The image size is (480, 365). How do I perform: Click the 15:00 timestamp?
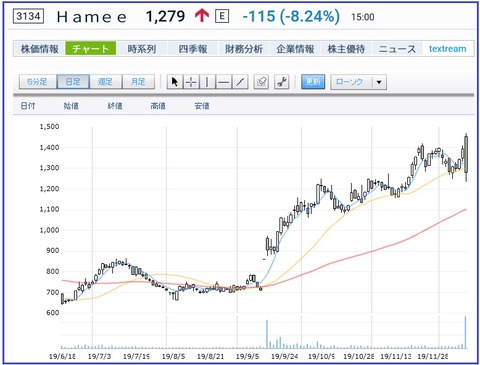(x=363, y=17)
